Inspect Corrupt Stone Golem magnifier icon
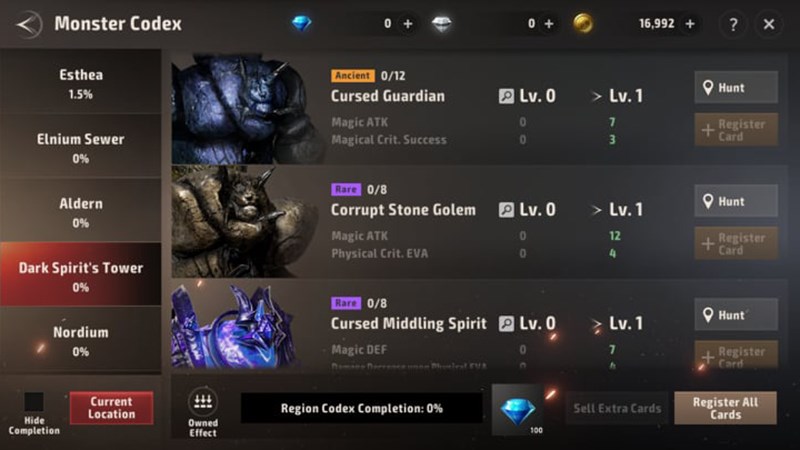The height and width of the screenshot is (450, 800). (x=506, y=210)
